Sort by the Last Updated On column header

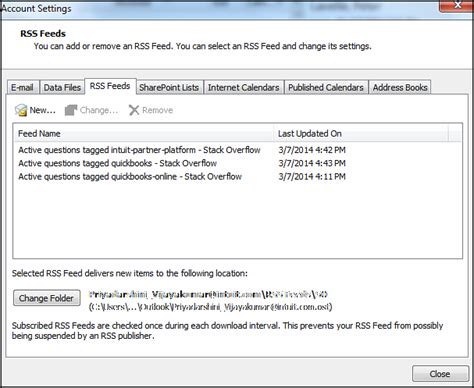(361, 133)
